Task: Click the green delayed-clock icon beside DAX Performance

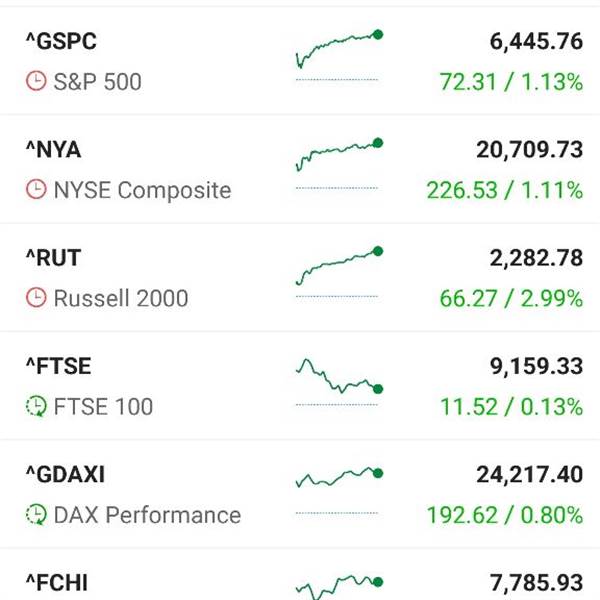Action: (x=36, y=514)
